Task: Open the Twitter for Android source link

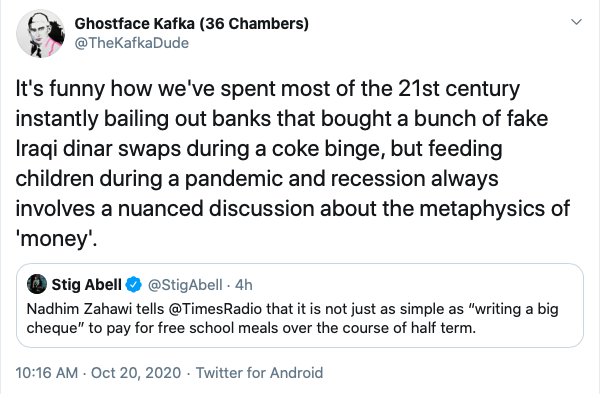Action: 259,373
